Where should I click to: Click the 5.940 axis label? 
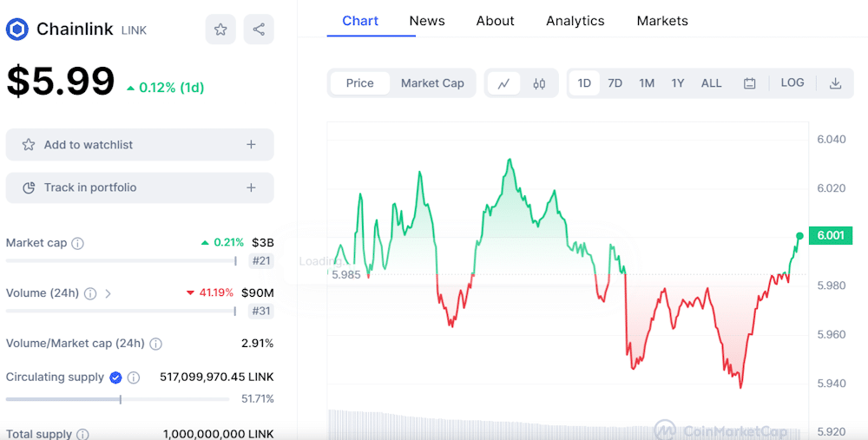point(832,383)
